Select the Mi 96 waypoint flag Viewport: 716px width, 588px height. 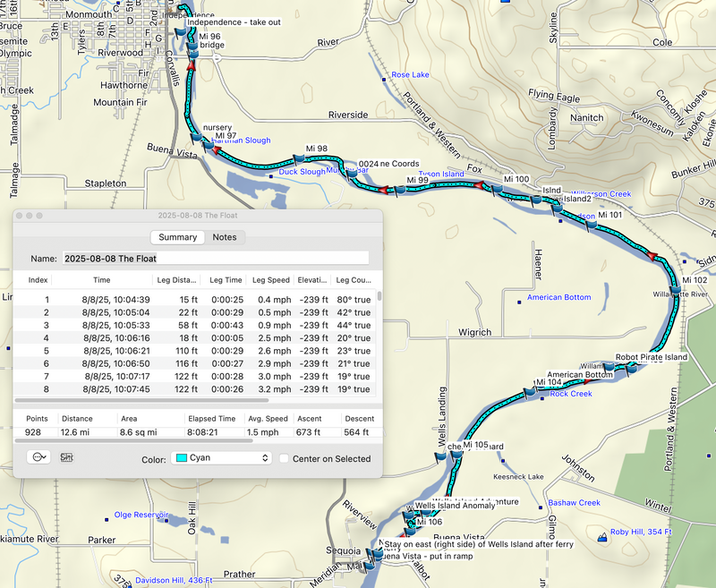pos(192,47)
